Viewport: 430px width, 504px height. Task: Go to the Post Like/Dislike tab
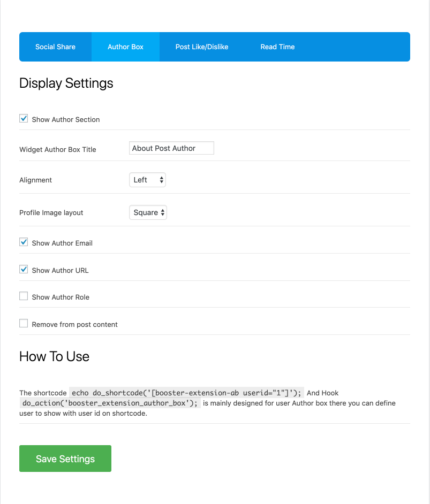[202, 47]
